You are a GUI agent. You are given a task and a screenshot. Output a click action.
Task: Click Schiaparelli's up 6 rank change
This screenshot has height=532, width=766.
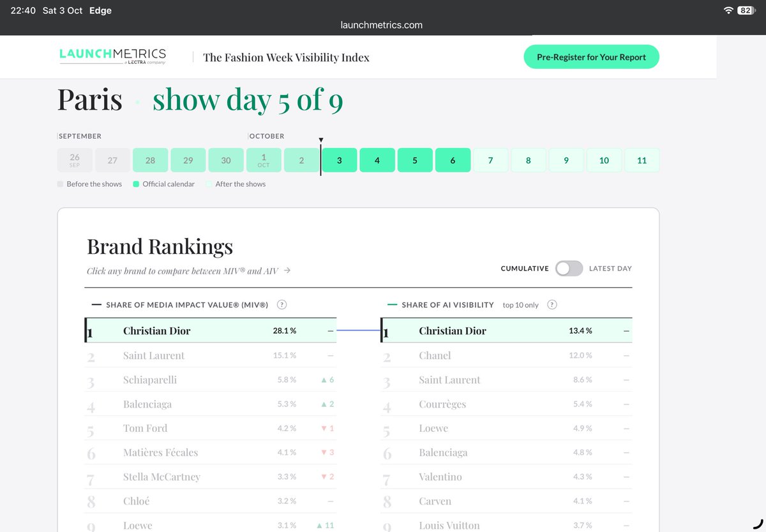click(x=327, y=380)
